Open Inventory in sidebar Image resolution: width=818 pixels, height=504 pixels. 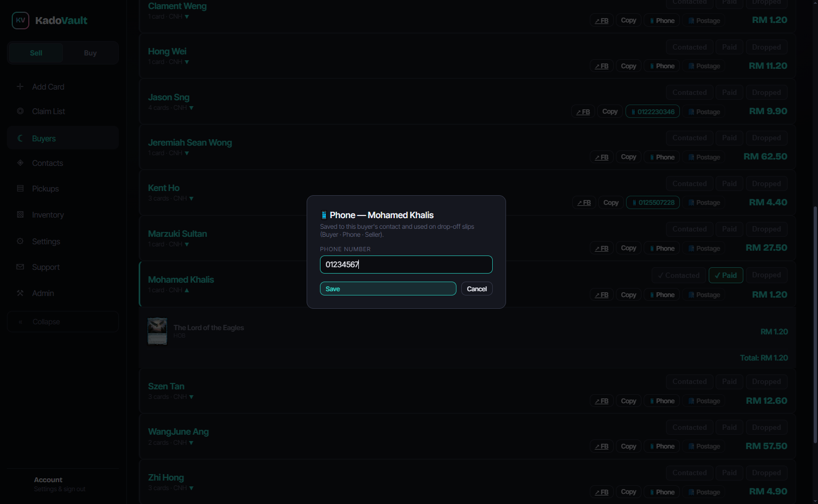pyautogui.click(x=63, y=215)
